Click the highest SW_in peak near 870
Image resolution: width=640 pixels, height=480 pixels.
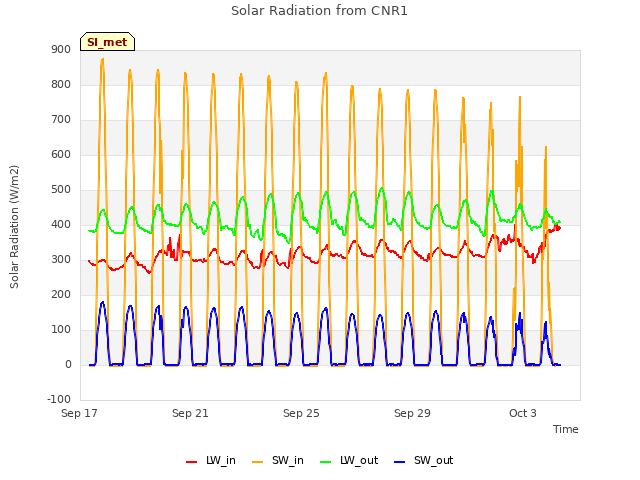[102, 60]
